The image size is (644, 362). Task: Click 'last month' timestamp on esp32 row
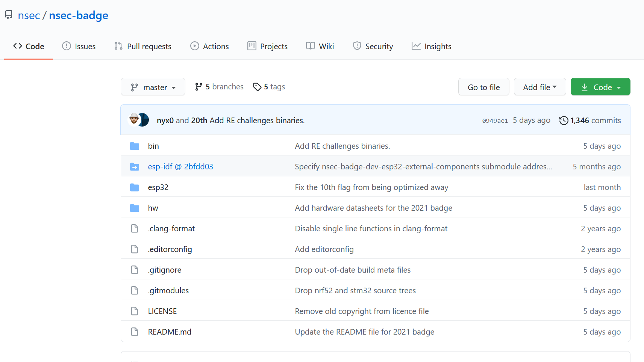tap(602, 187)
